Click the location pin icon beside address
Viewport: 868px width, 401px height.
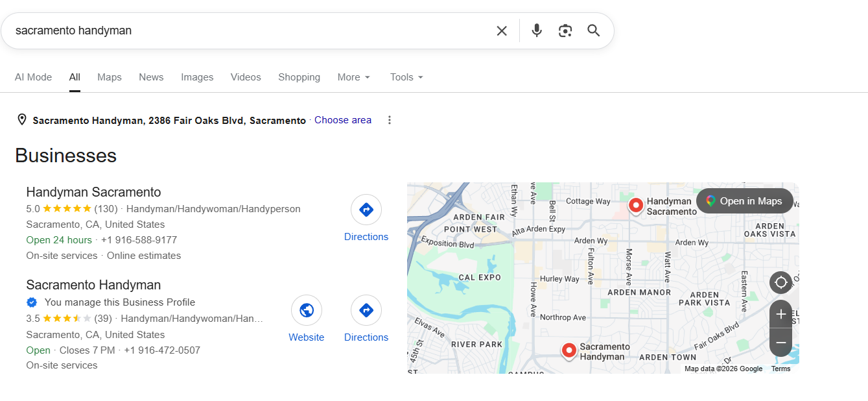(x=22, y=120)
